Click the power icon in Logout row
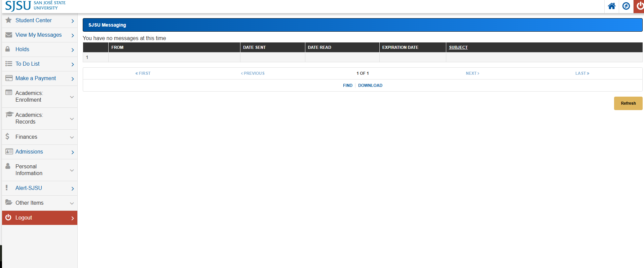 (x=8, y=217)
